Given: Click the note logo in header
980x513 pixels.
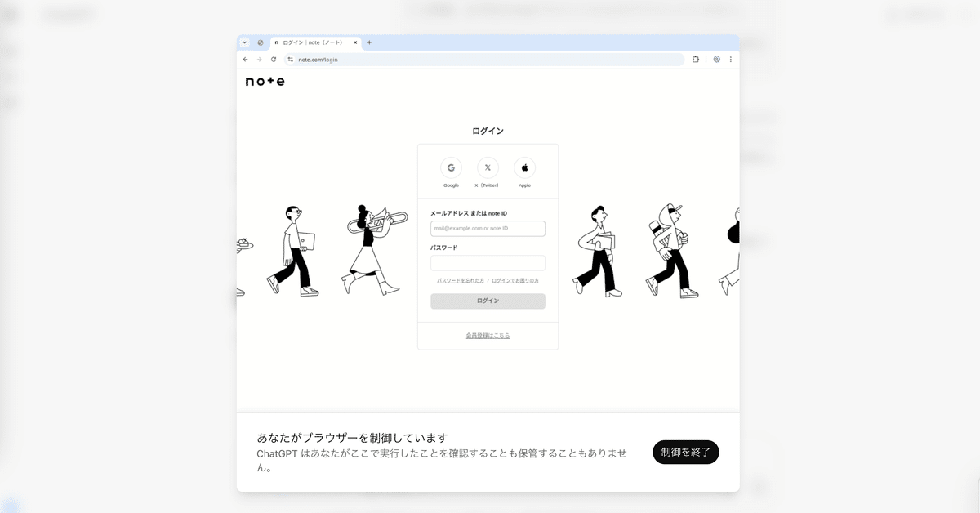Looking at the screenshot, I should tap(265, 82).
